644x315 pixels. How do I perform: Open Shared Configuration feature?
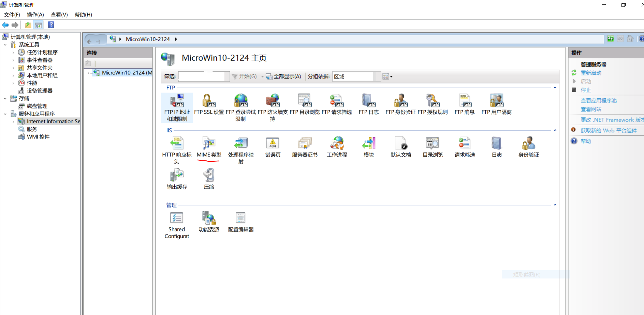click(x=177, y=225)
